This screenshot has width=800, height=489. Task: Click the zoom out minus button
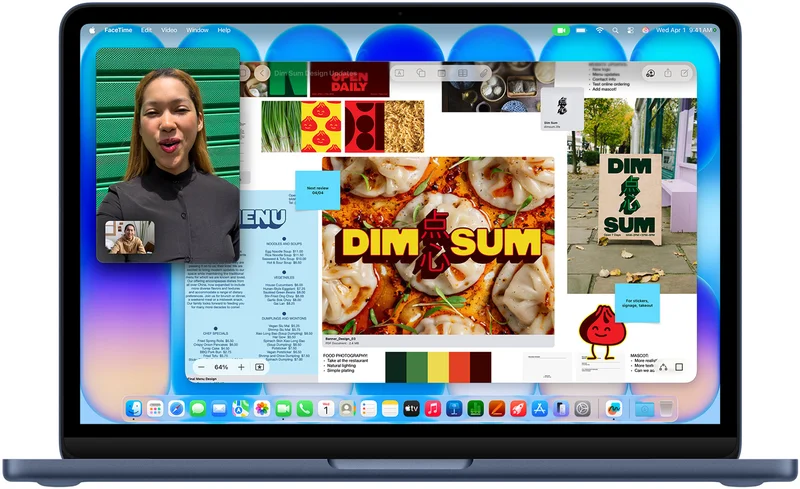click(x=201, y=367)
